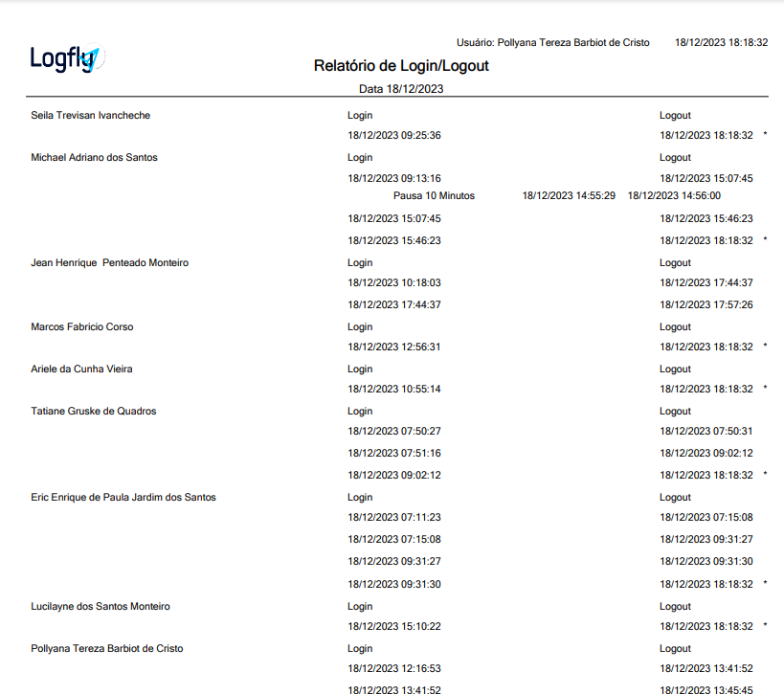The image size is (784, 694).
Task: Click login time '18/12/2023 10:55:14'
Action: coord(394,389)
